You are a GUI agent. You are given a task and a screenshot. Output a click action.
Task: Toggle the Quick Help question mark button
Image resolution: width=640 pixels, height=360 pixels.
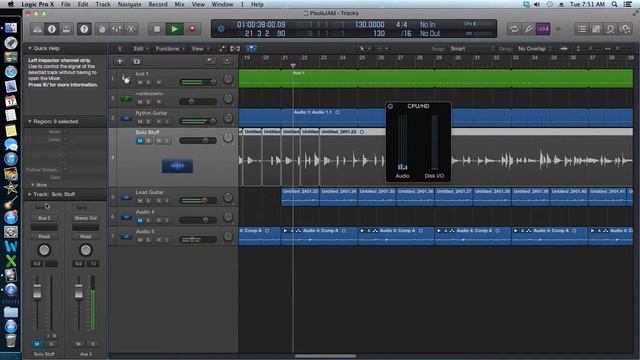tap(84, 29)
